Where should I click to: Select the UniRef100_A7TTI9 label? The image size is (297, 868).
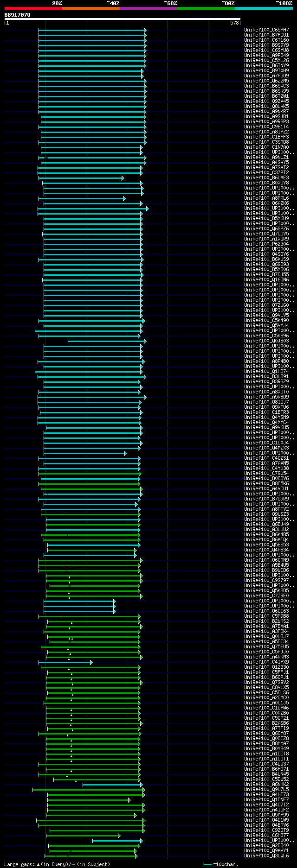click(266, 729)
